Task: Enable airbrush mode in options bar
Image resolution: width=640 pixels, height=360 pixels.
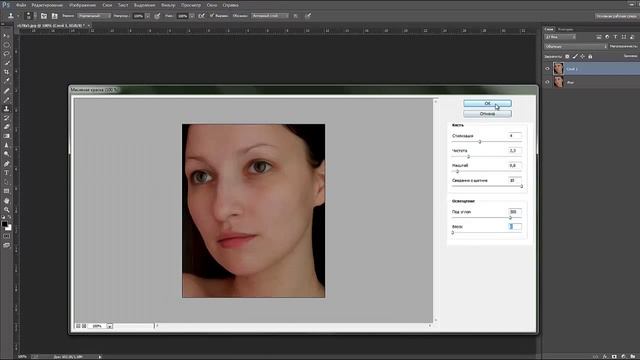Action: pos(201,16)
